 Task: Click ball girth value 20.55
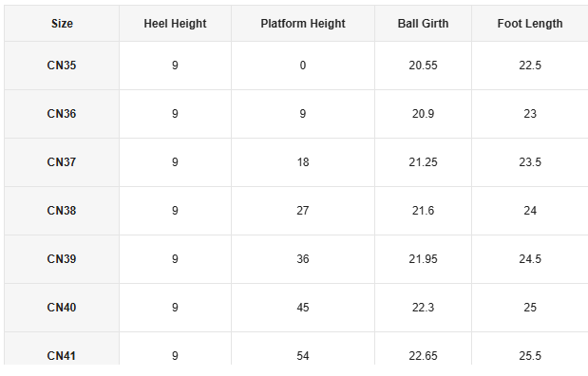[423, 66]
